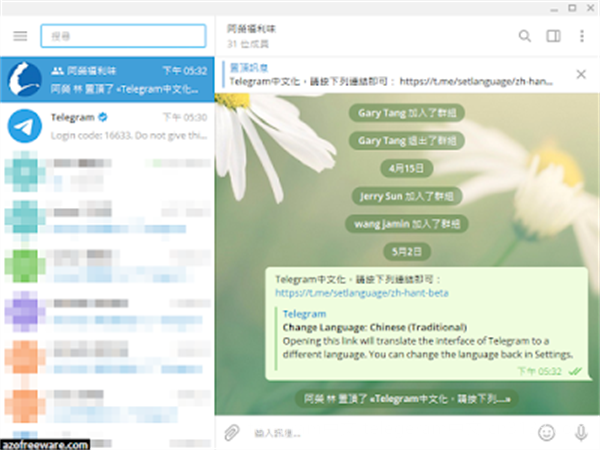Click the chat list search field
This screenshot has height=450, width=600.
click(x=123, y=36)
